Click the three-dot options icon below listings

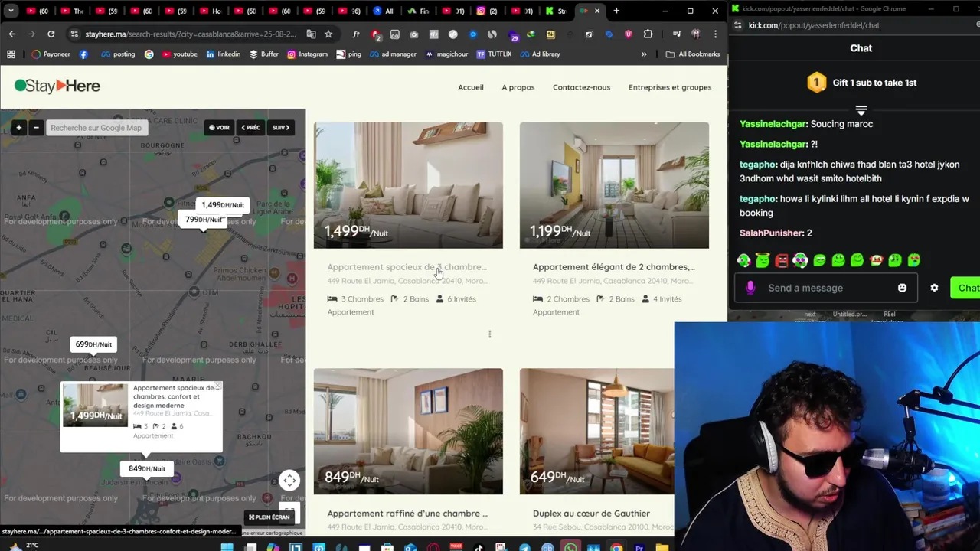(489, 334)
